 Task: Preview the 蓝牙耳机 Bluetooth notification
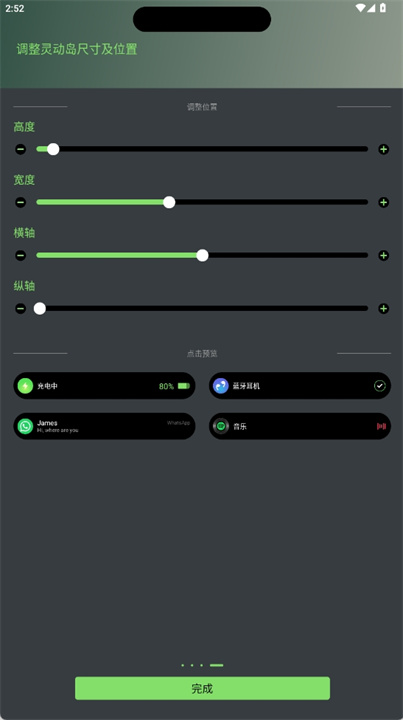300,386
